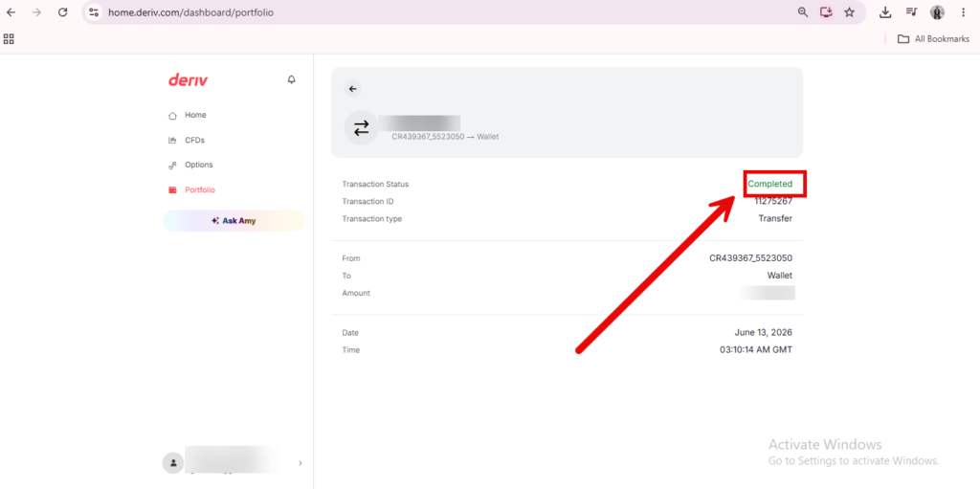The width and height of the screenshot is (980, 489).
Task: Click the Deriv logo
Action: point(189,80)
